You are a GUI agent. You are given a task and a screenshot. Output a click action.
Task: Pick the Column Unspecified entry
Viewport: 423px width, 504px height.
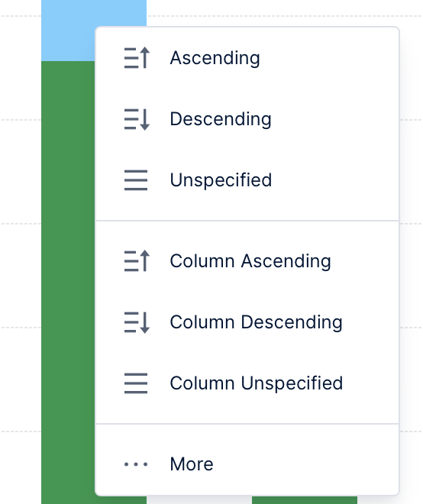[247, 383]
